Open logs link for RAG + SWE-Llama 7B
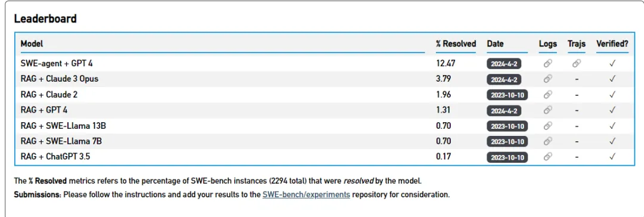The height and width of the screenshot is (217, 644). pos(547,141)
